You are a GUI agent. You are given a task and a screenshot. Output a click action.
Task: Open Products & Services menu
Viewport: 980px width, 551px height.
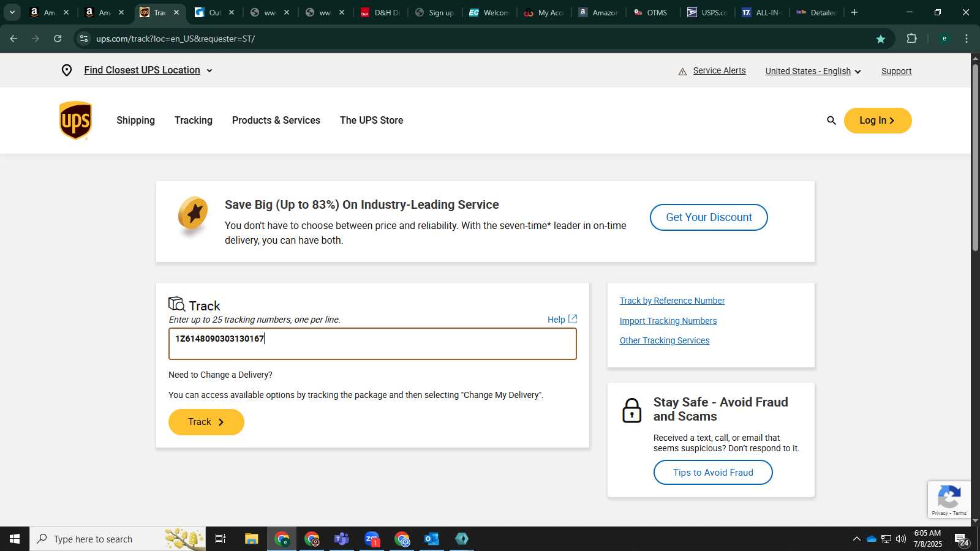(x=276, y=121)
